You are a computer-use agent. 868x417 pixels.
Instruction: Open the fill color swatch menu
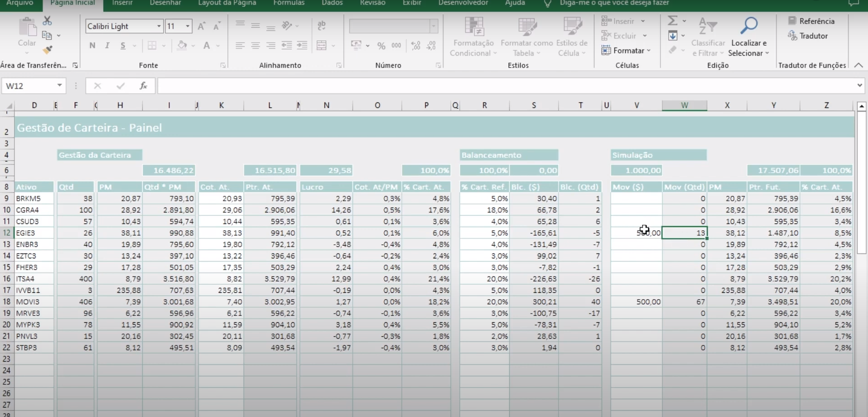[193, 45]
